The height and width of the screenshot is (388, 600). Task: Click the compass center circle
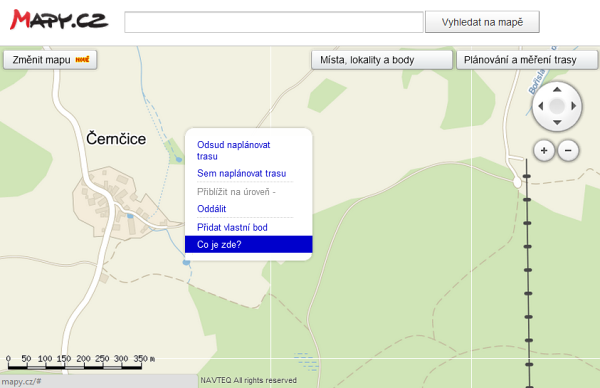click(557, 106)
